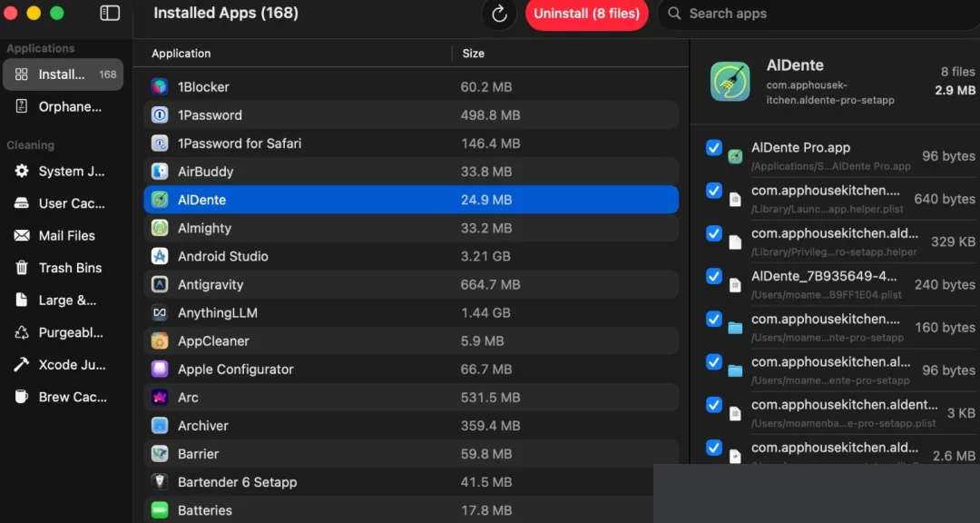Screen dimensions: 980x523
Task: Click the refresh apps list button
Action: (499, 14)
